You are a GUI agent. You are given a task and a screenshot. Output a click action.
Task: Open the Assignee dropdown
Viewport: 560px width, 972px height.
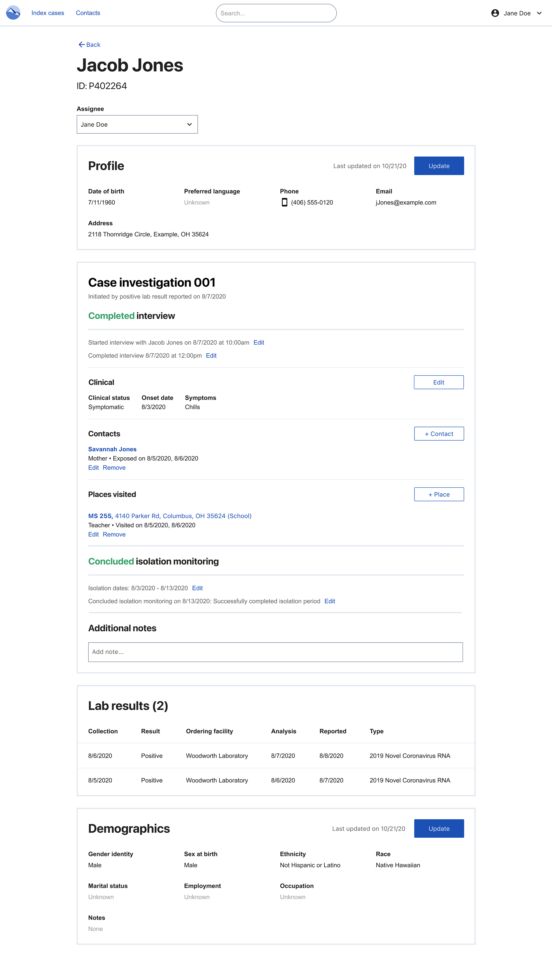click(x=137, y=124)
